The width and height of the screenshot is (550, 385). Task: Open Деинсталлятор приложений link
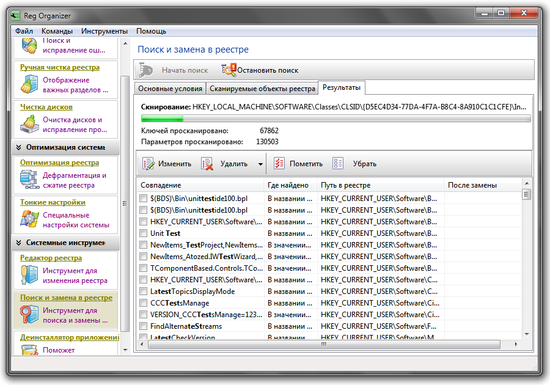69,337
